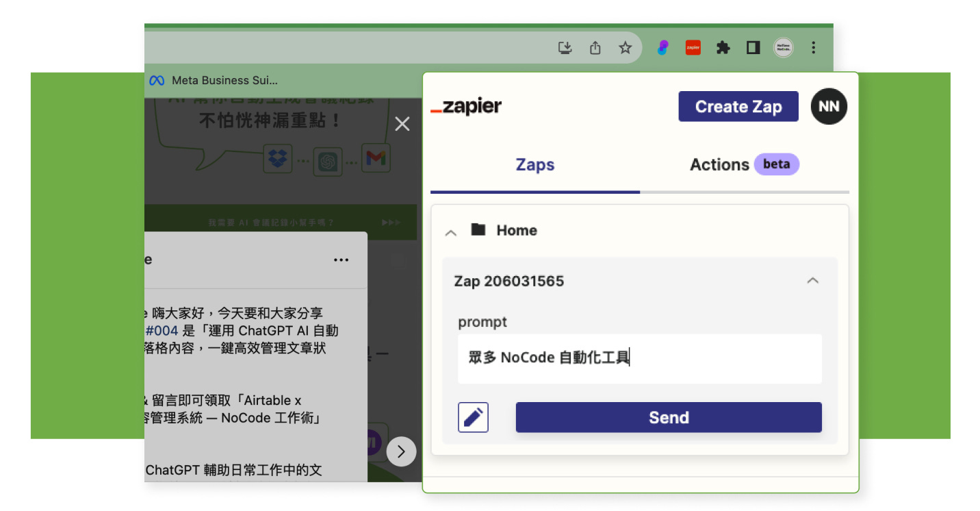
Task: Click the Meta logo icon on bookmark bar
Action: coord(157,81)
